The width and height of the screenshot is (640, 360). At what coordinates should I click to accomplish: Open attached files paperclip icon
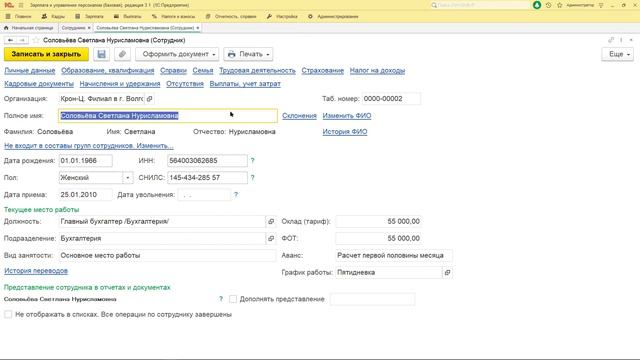click(122, 54)
